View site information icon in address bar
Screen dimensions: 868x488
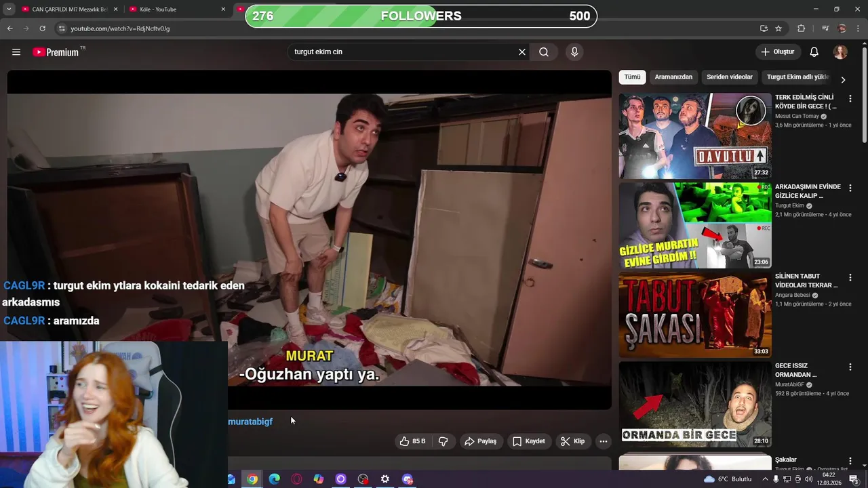click(x=62, y=28)
